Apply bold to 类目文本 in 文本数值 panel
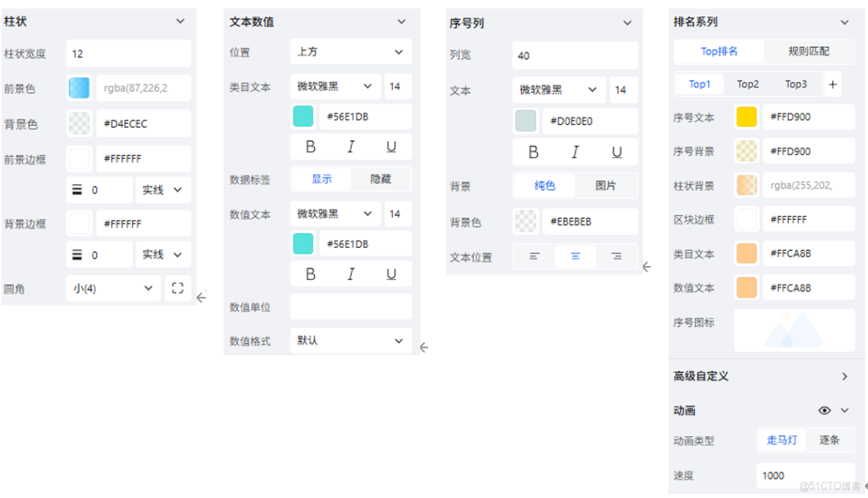 [x=310, y=147]
